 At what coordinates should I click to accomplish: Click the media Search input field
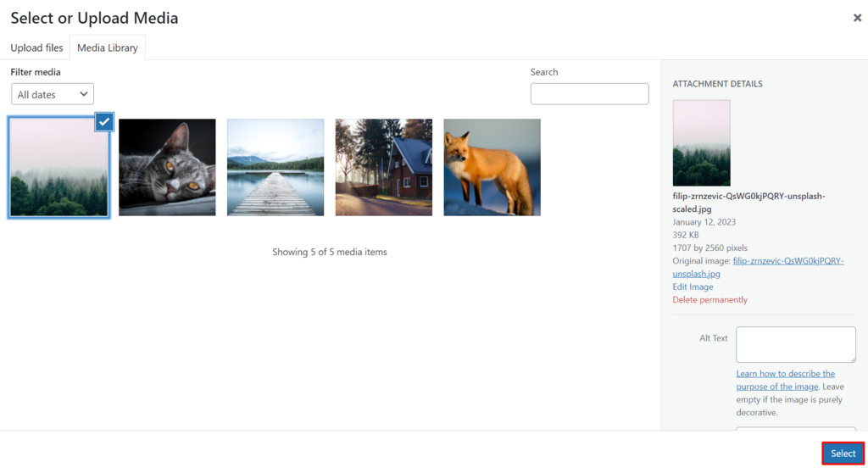tap(590, 93)
